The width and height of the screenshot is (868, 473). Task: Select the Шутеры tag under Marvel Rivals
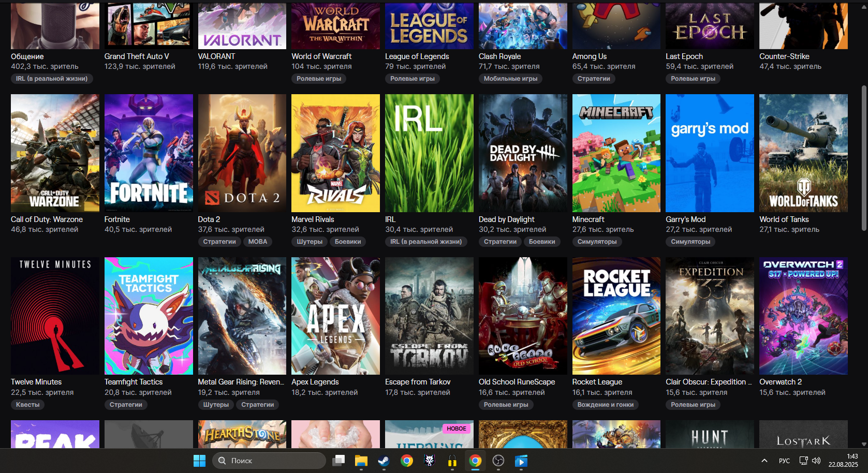click(x=310, y=242)
